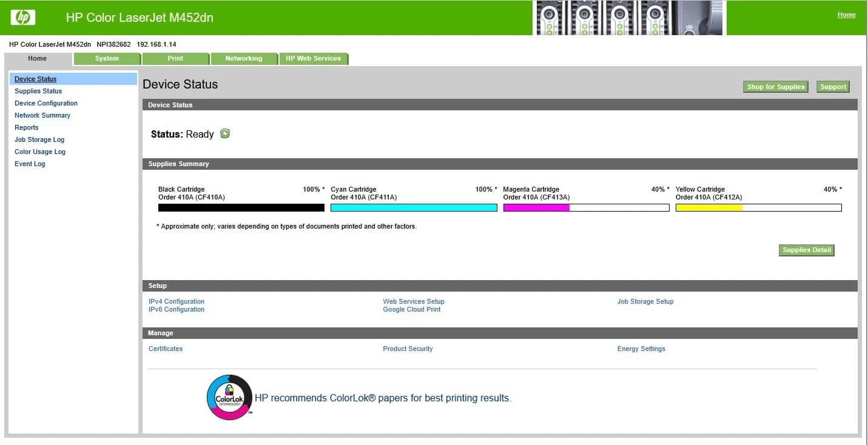View the Color Usage Log
Screen dimensions: 868x445
coord(40,152)
